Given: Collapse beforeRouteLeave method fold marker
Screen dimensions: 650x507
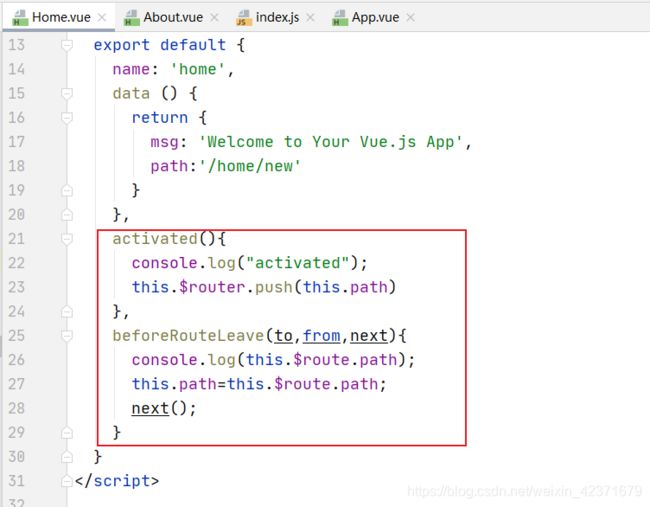Looking at the screenshot, I should click(67, 335).
